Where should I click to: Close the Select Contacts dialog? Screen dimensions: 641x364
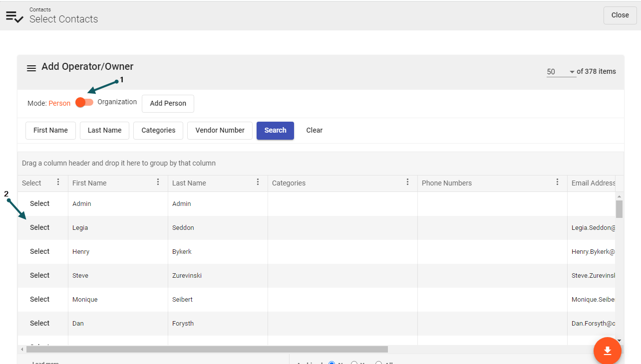(x=620, y=15)
